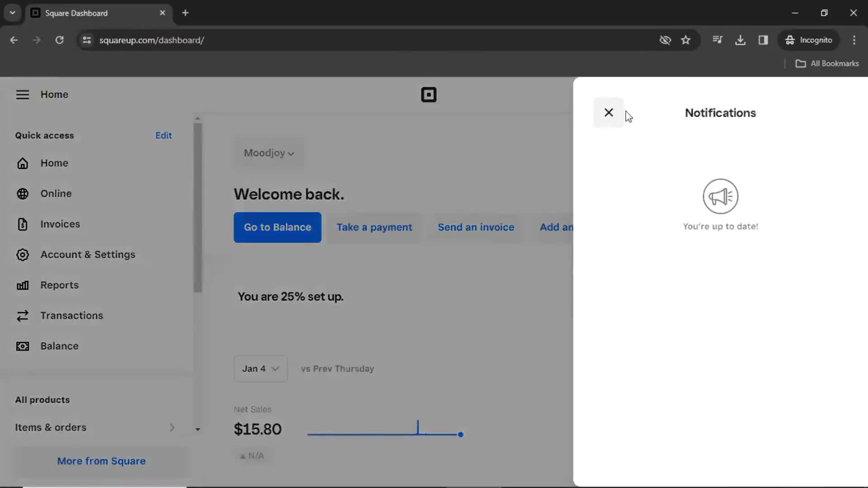
Task: Click the More from Square button
Action: [x=101, y=461]
